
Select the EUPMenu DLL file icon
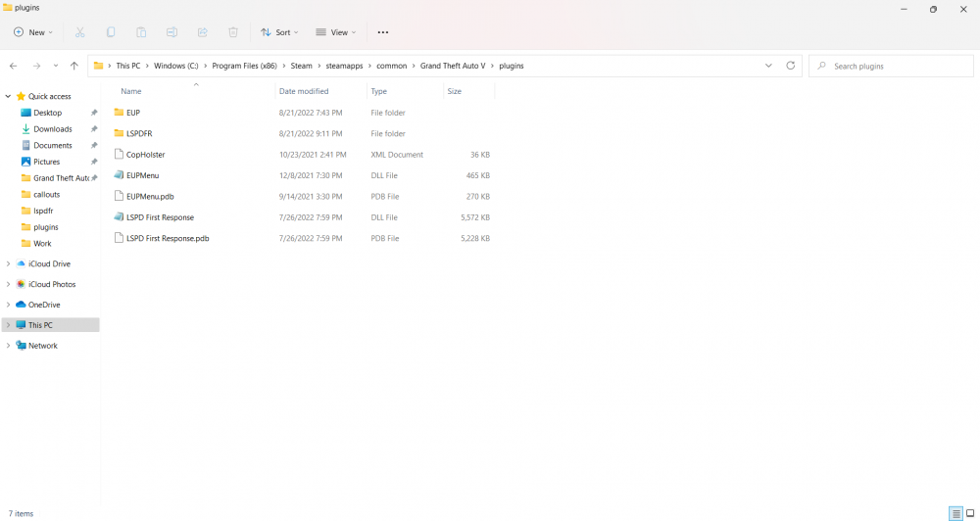click(119, 175)
